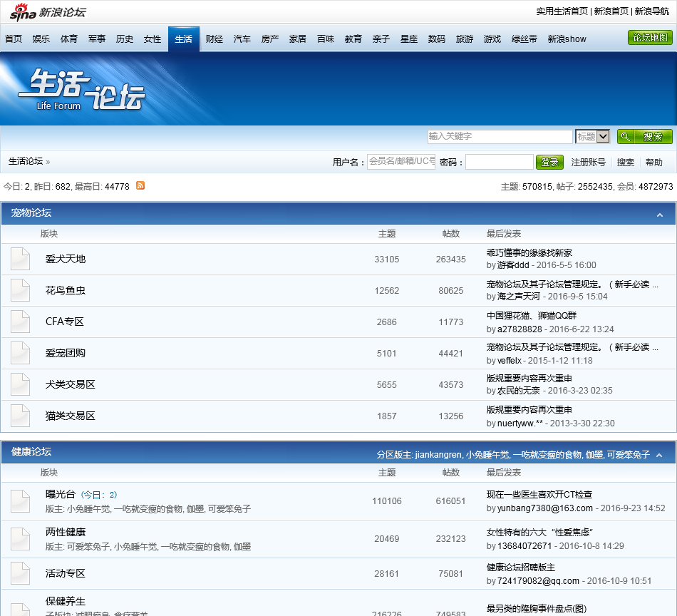
Task: Select the 生活 nav tab
Action: (183, 39)
